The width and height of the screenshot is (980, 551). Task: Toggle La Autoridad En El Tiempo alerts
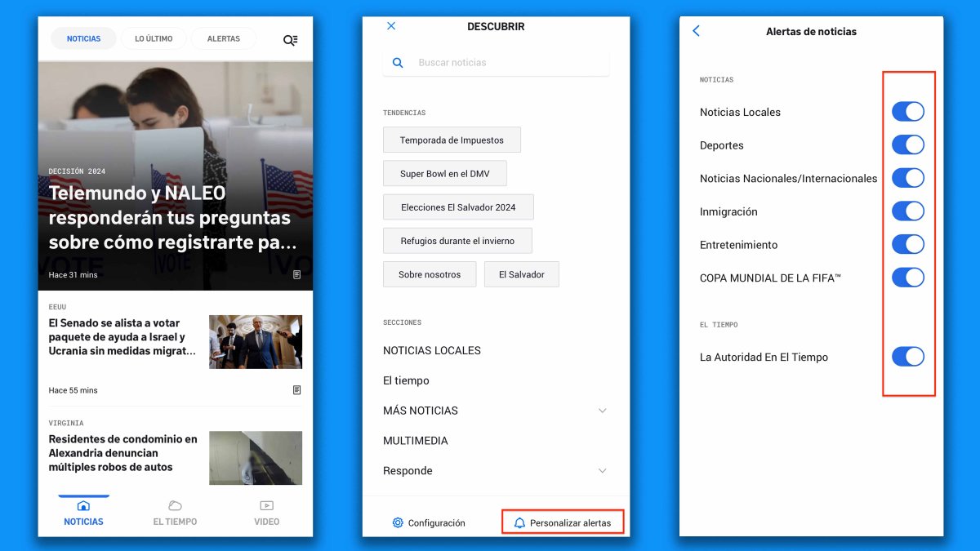point(907,356)
